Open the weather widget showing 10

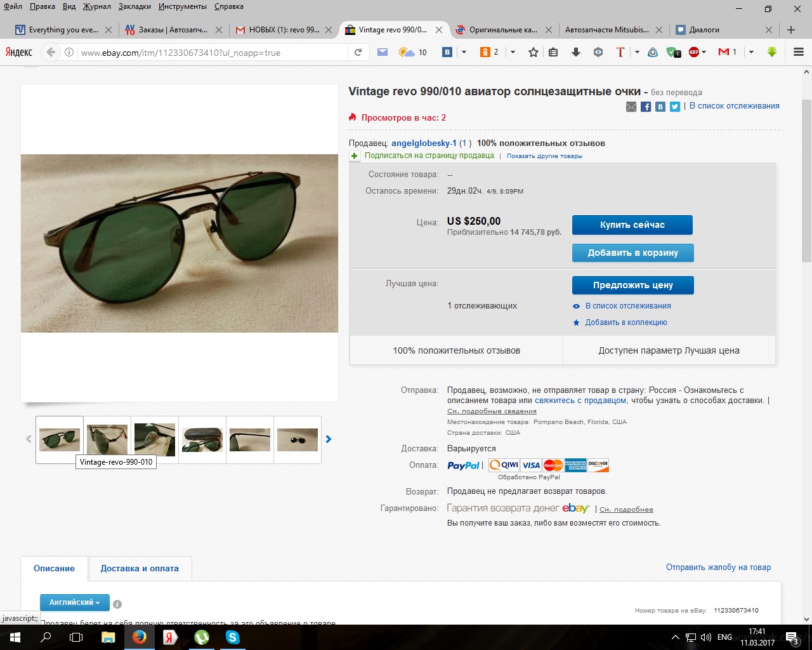(412, 53)
